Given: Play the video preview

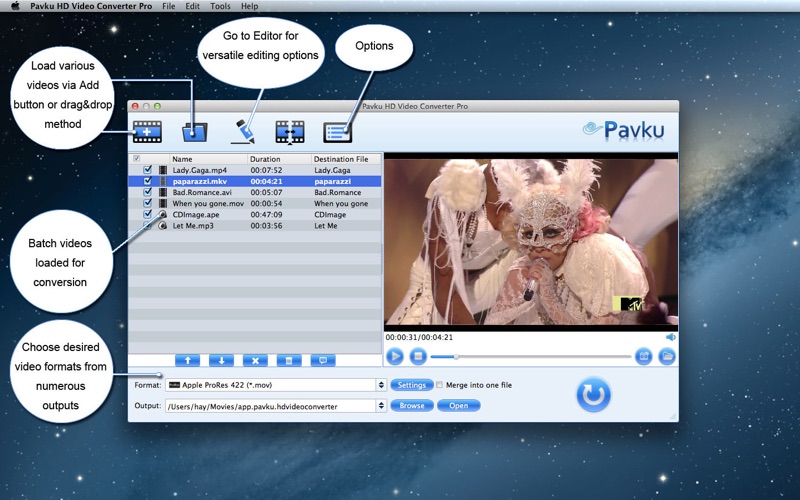Looking at the screenshot, I should [394, 356].
